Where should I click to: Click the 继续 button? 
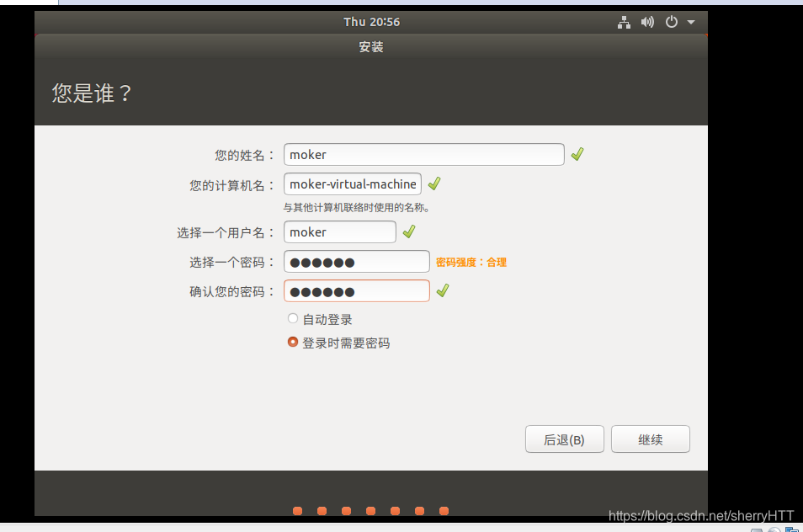coord(651,439)
